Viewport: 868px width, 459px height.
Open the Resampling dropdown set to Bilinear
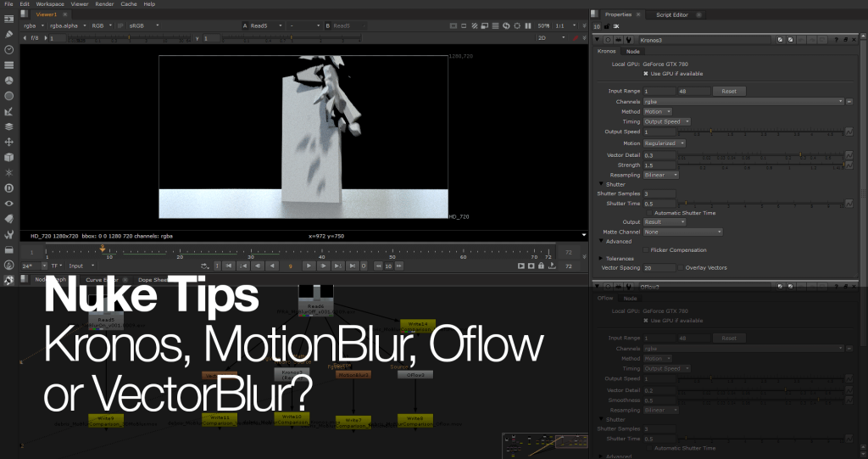click(x=661, y=175)
